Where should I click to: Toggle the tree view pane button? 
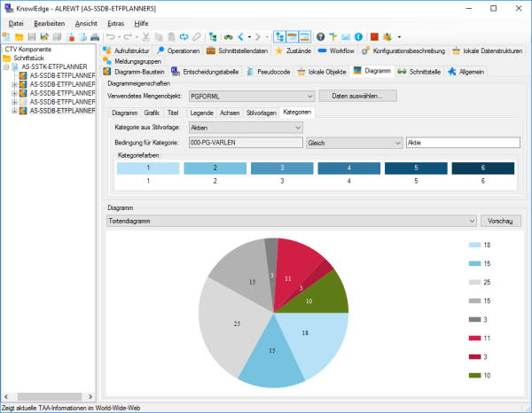pyautogui.click(x=279, y=36)
